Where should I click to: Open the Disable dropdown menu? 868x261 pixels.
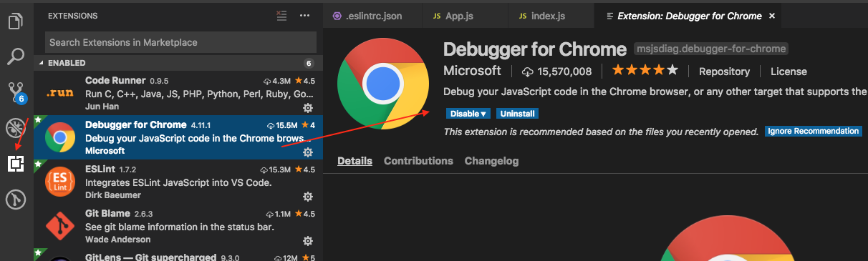(x=468, y=114)
